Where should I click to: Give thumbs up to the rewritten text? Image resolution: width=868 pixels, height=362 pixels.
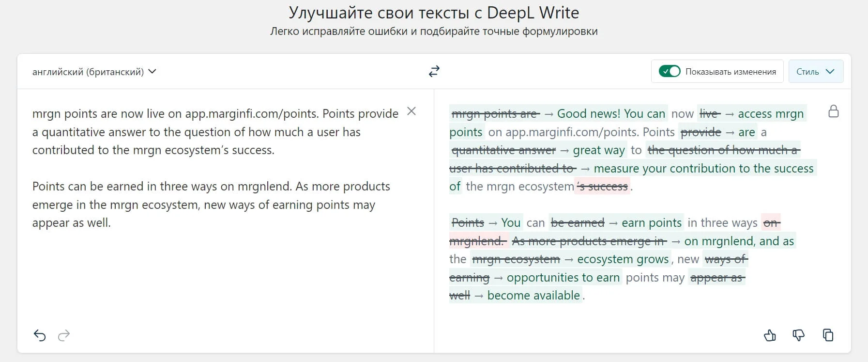coord(770,335)
